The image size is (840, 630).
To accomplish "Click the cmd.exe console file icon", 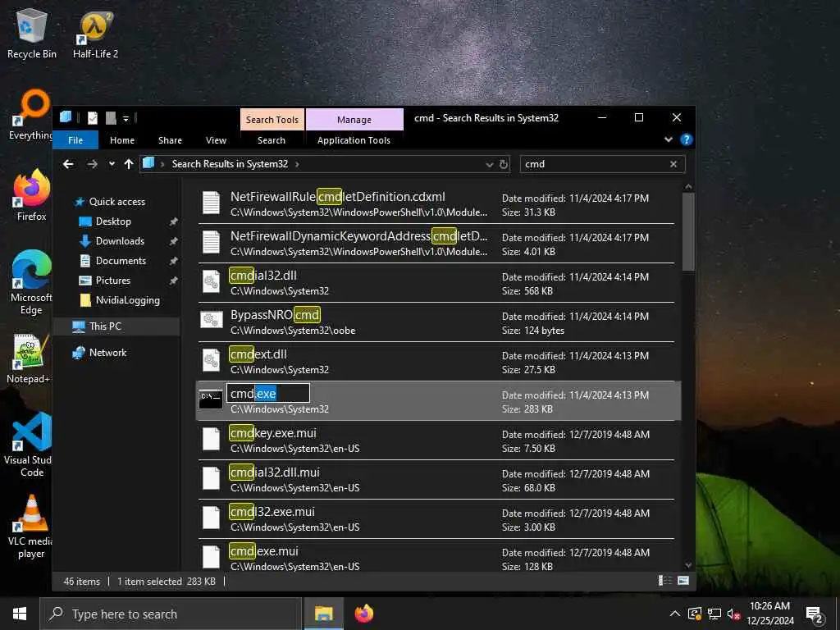I will point(211,399).
